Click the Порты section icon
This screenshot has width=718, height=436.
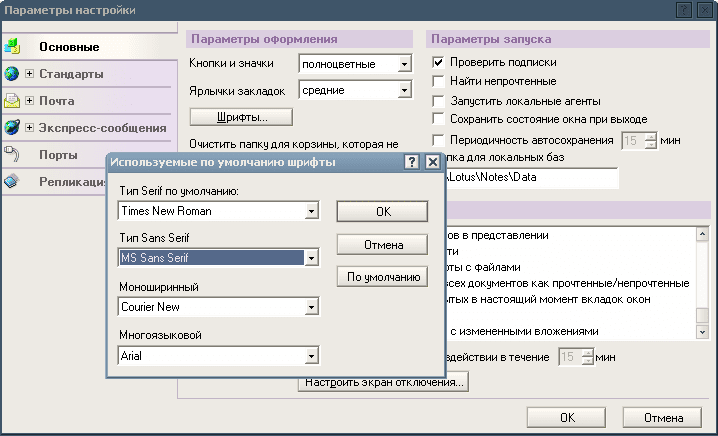12,155
